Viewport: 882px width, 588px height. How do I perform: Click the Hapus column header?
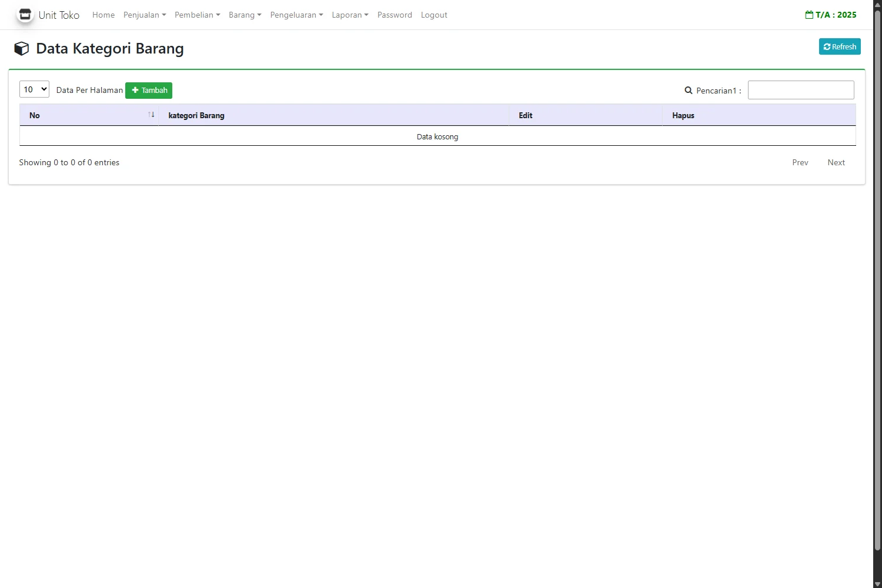tap(759, 115)
